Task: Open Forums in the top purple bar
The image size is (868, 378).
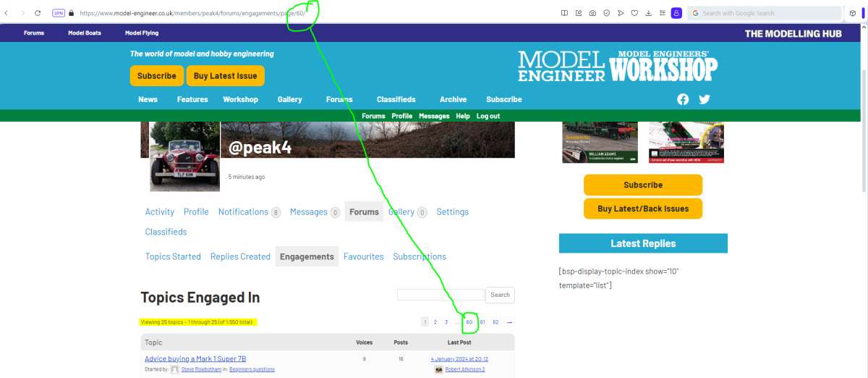Action: pos(34,33)
